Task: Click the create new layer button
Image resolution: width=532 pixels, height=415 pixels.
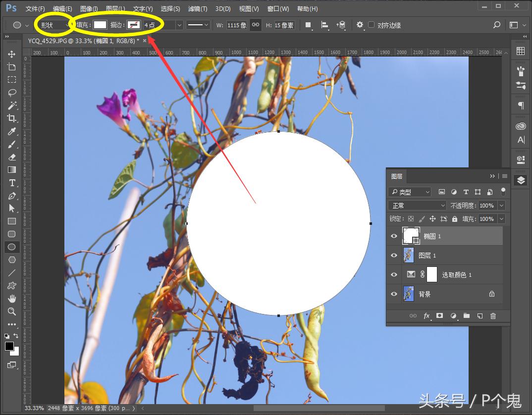Action: (479, 315)
